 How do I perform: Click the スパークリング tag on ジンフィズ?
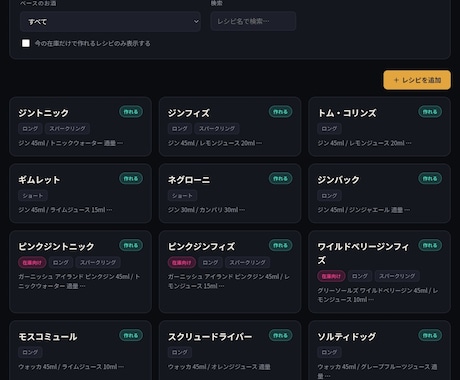click(x=217, y=129)
